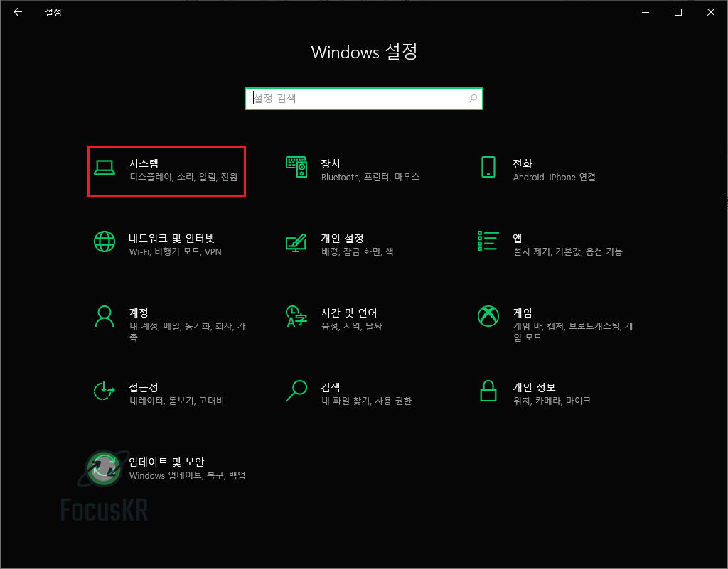Image resolution: width=728 pixels, height=569 pixels.
Task: Open the 접근성 settings title
Action: point(144,387)
